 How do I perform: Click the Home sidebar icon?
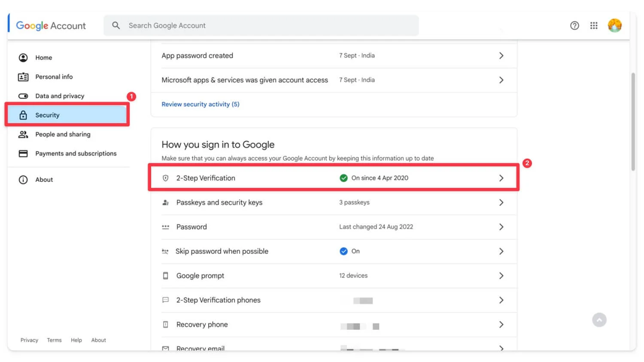pyautogui.click(x=23, y=57)
